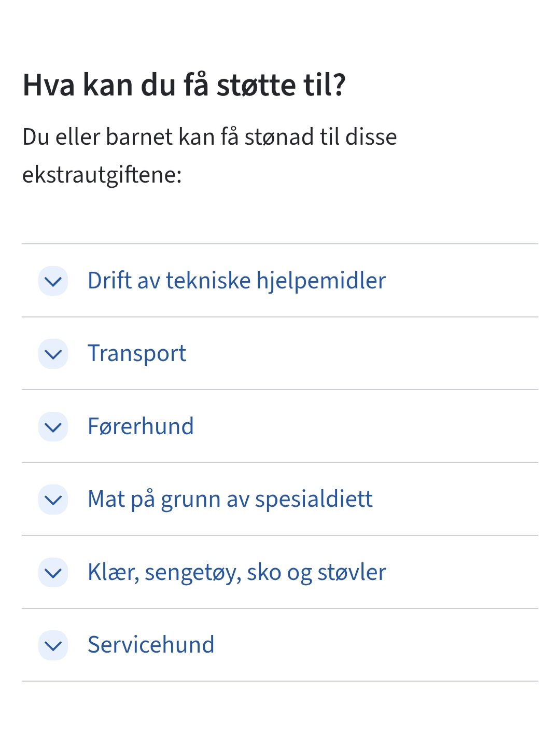Viewport: 560px width, 747px height.
Task: Click the Servicehund label text
Action: point(151,645)
